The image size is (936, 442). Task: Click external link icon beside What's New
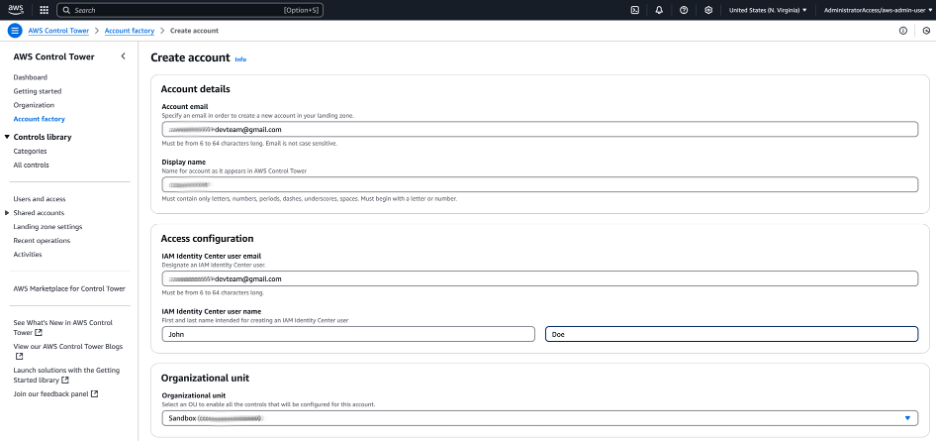pyautogui.click(x=39, y=332)
